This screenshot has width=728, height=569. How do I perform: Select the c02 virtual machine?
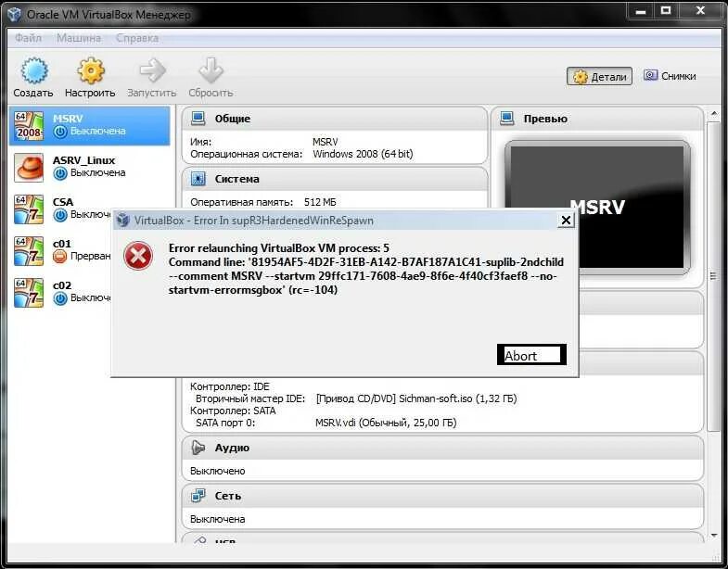(x=60, y=293)
